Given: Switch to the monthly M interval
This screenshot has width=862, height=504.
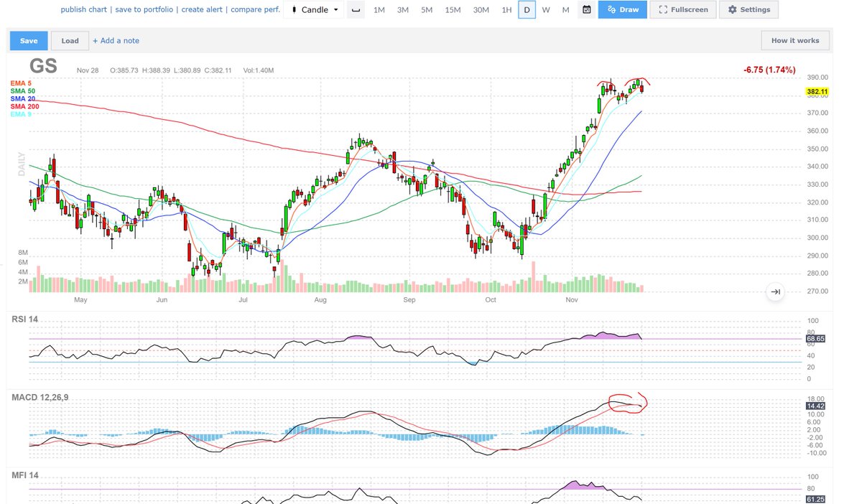Looking at the screenshot, I should (x=566, y=10).
